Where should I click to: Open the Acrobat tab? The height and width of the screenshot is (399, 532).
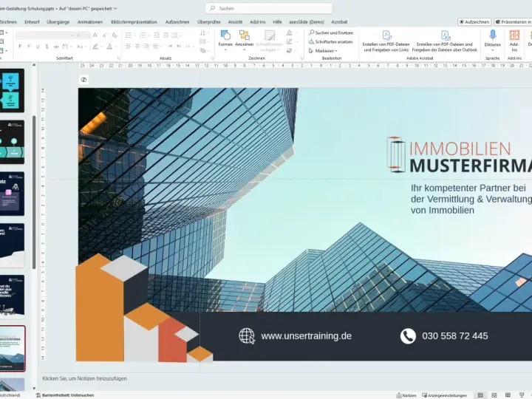tap(339, 22)
